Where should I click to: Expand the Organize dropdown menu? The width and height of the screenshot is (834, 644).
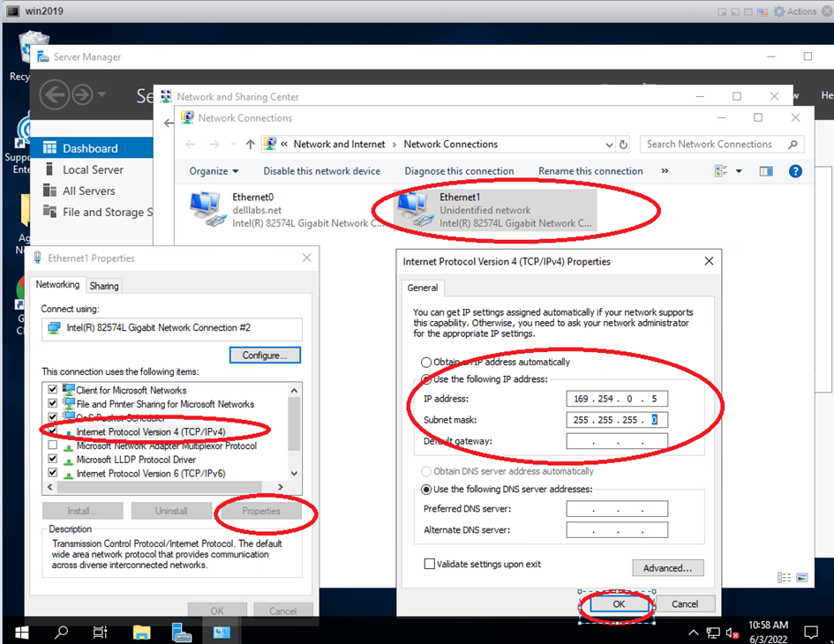pyautogui.click(x=214, y=171)
